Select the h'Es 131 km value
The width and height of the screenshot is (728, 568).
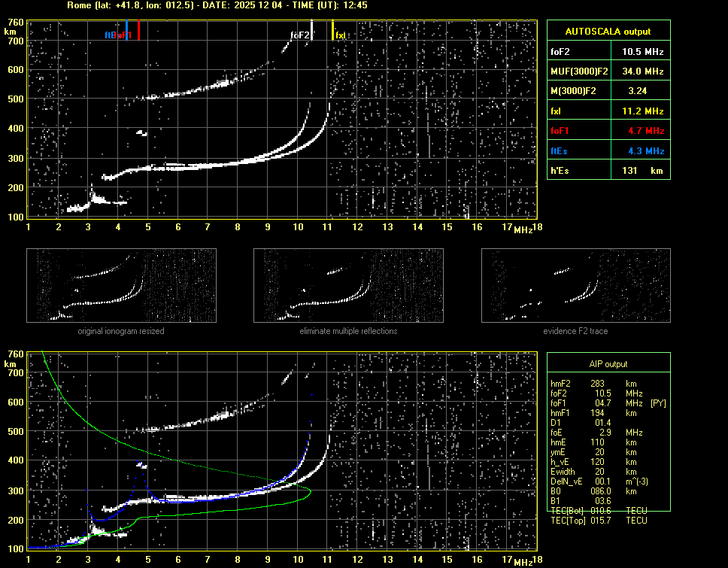[642, 170]
